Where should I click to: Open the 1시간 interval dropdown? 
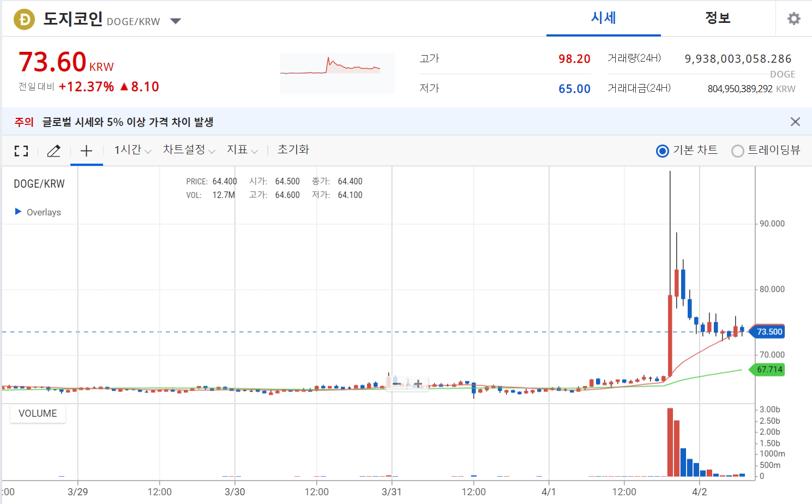[x=133, y=150]
